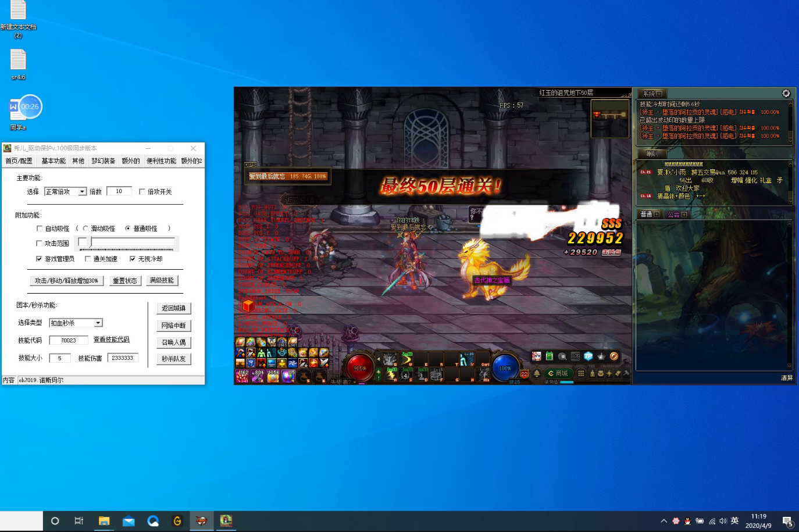The width and height of the screenshot is (799, 532).
Task: Switch to the 便利性功能 tab
Action: point(161,161)
